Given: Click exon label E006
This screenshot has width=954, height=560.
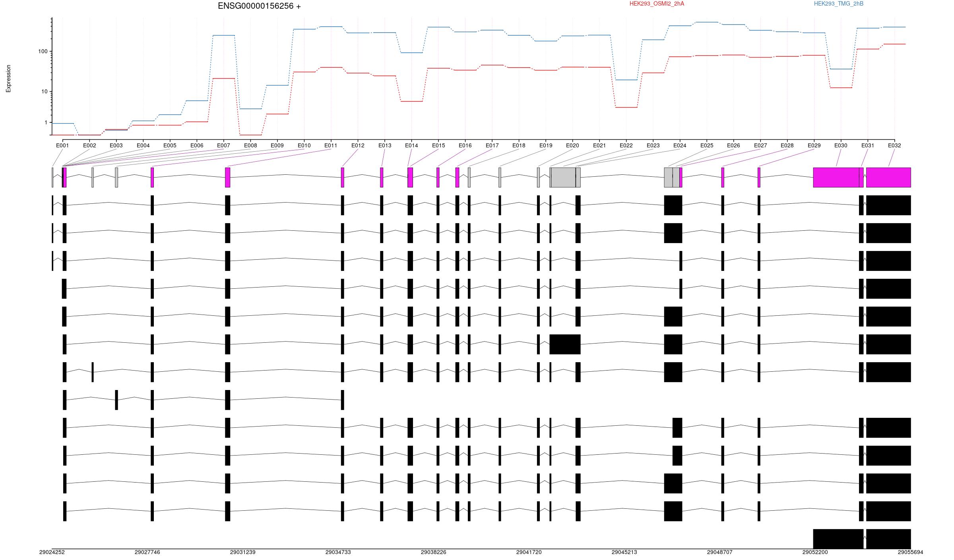Looking at the screenshot, I should (x=197, y=145).
